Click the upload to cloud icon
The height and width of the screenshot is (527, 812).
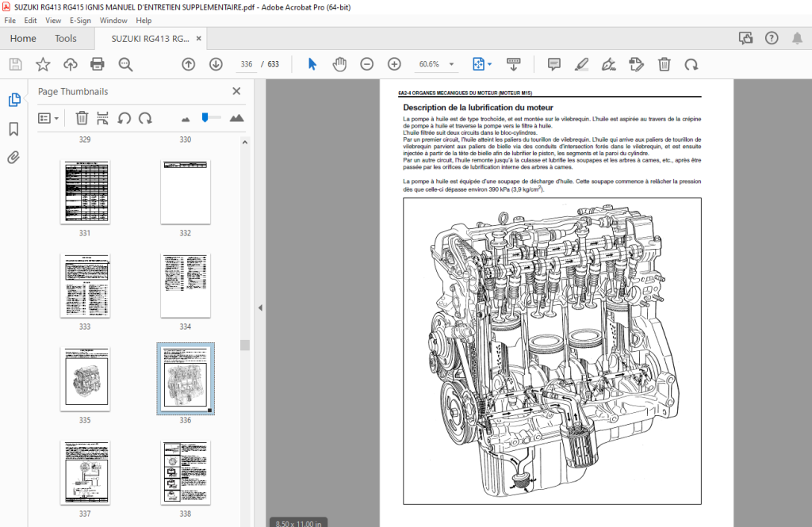pyautogui.click(x=71, y=64)
